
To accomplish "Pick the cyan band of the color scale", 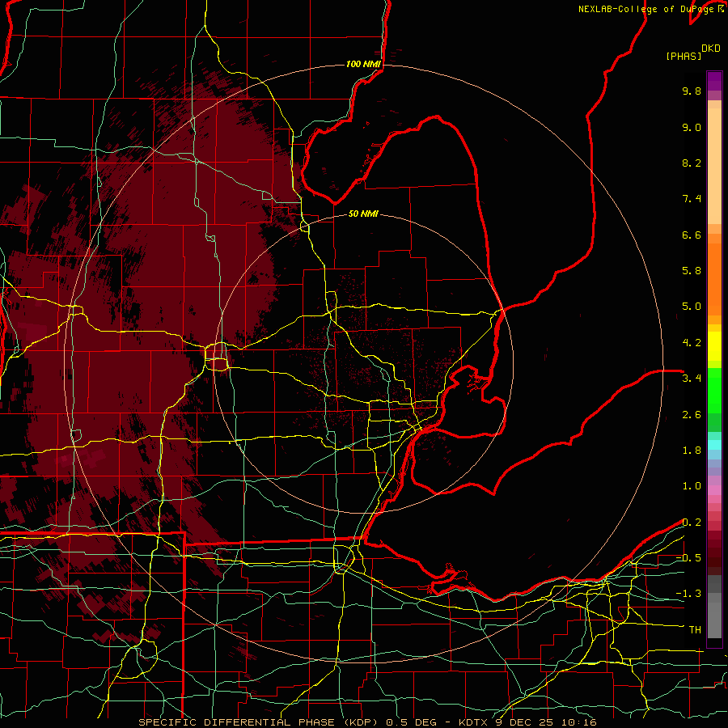I will (714, 445).
